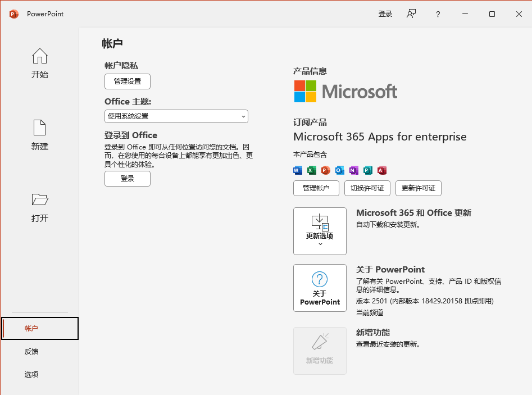Click the 查看最近安装的更新 text
The height and width of the screenshot is (395, 532).
pyautogui.click(x=388, y=344)
